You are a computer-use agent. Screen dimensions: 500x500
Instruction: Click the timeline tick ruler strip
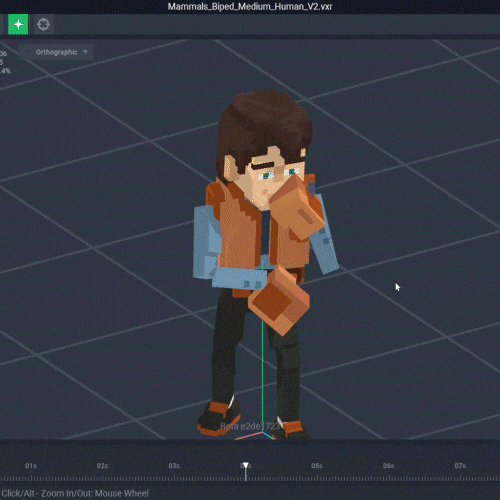click(250, 479)
